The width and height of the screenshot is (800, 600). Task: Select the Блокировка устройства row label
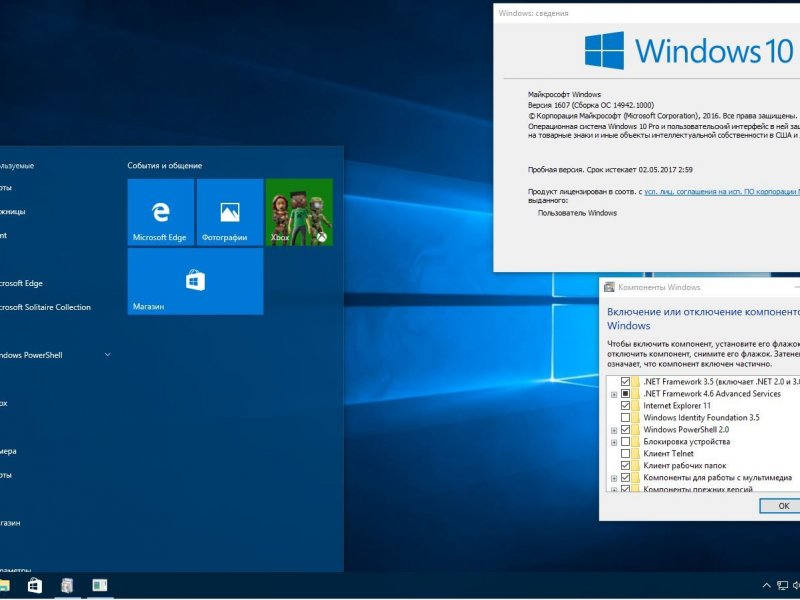(x=686, y=441)
